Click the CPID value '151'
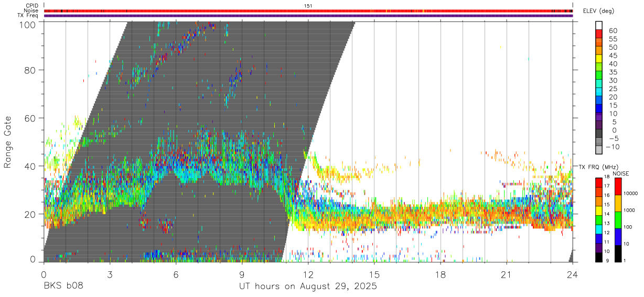Image resolution: width=644 pixels, height=297 pixels. click(308, 6)
